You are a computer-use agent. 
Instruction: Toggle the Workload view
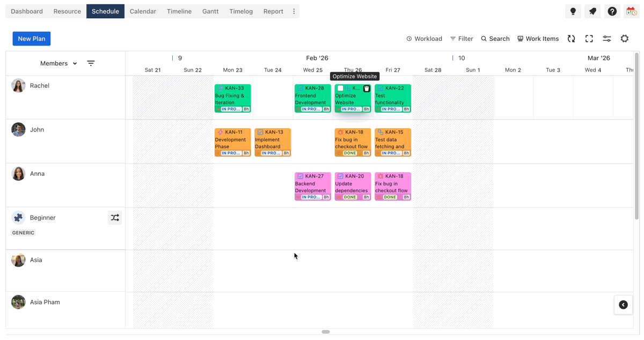424,39
